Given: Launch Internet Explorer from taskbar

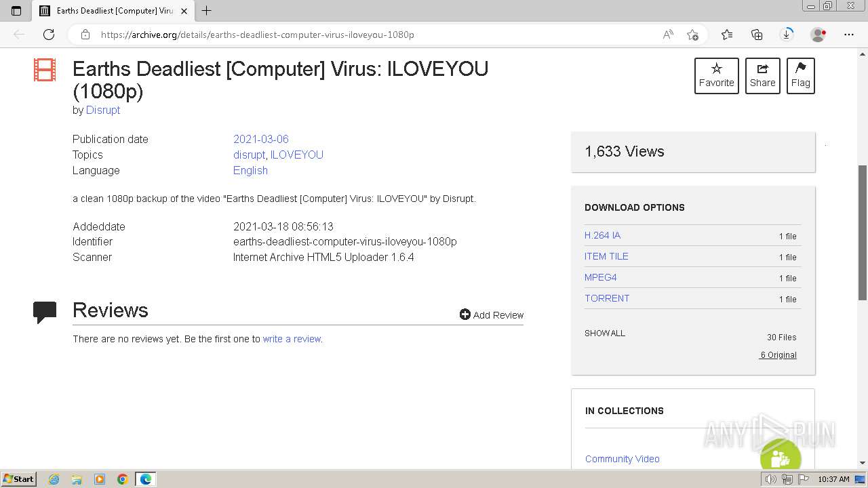Looking at the screenshot, I should coord(54,479).
